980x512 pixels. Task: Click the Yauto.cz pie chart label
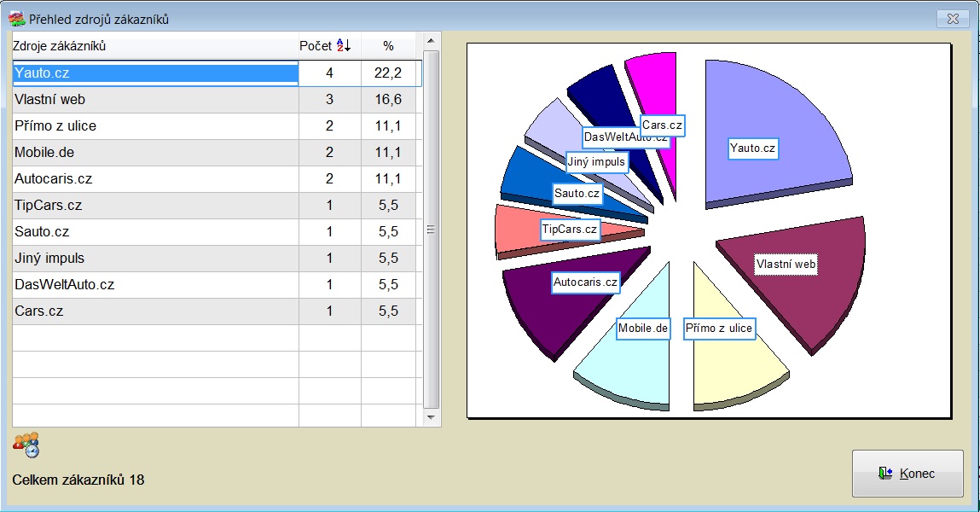(753, 148)
